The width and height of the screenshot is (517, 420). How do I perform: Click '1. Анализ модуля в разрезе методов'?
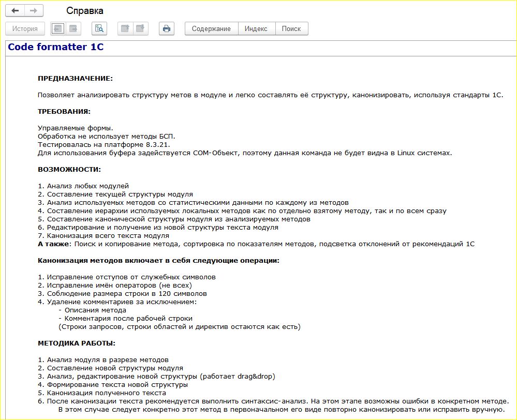click(103, 359)
